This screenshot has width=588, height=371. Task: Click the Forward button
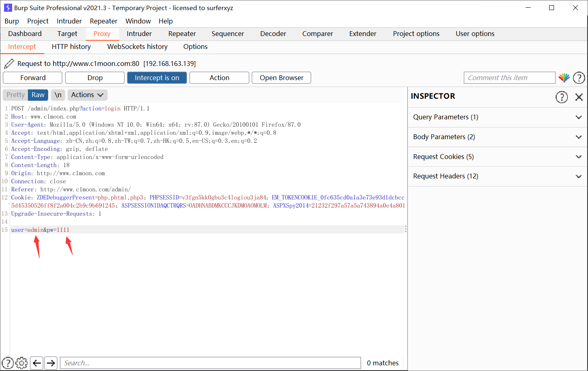coord(33,78)
